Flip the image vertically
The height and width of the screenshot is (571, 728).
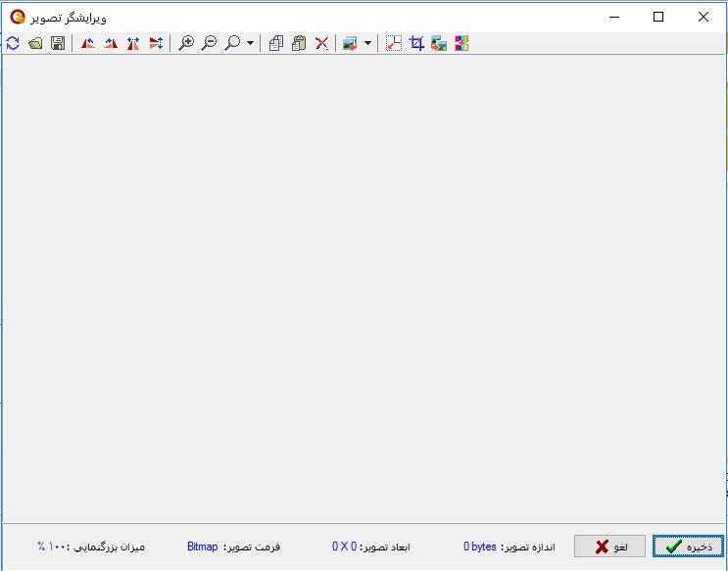156,43
